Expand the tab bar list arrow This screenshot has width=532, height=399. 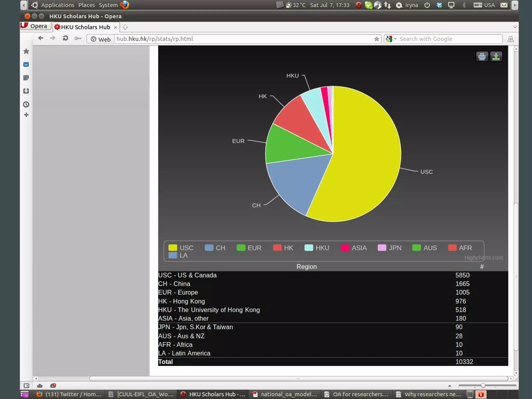pyautogui.click(x=515, y=27)
